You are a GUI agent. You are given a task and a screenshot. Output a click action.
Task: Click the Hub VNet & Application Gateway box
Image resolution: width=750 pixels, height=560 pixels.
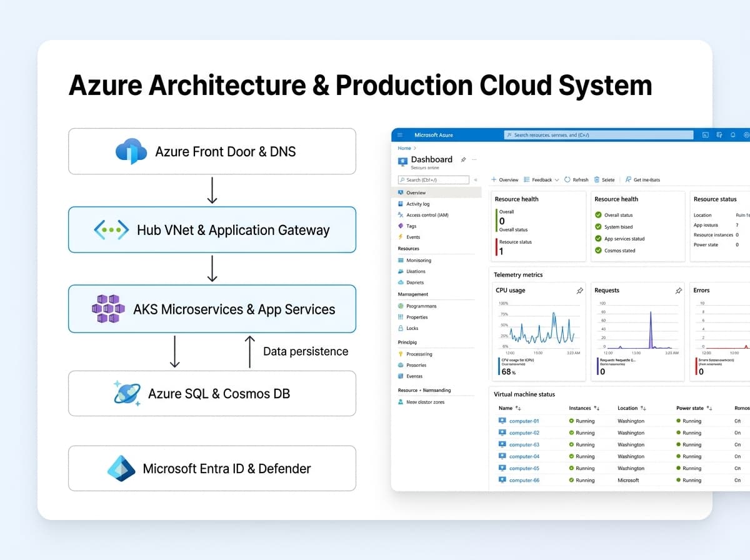tap(212, 230)
